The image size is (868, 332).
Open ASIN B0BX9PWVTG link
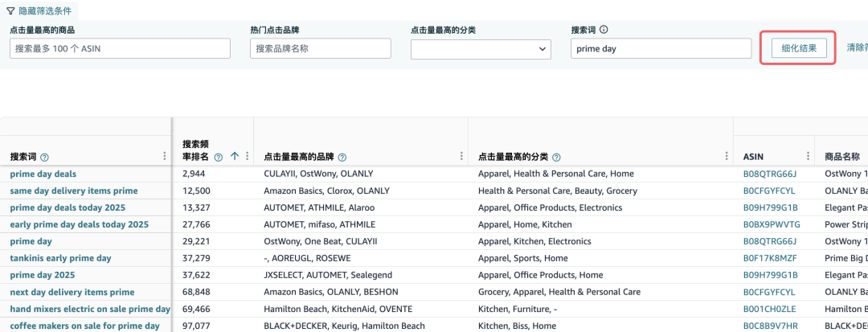(772, 224)
